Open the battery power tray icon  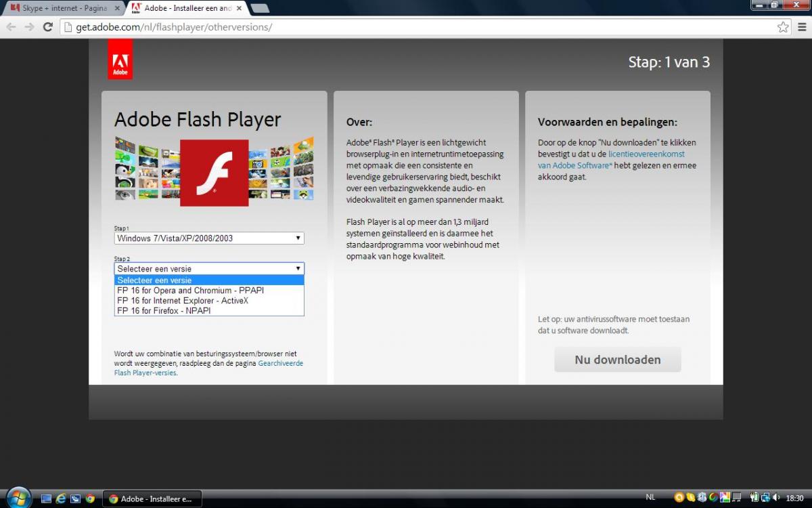tap(754, 497)
